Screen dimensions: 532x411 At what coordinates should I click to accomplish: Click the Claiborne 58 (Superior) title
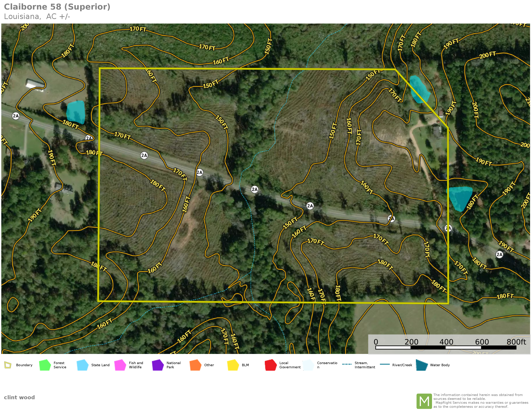57,7
